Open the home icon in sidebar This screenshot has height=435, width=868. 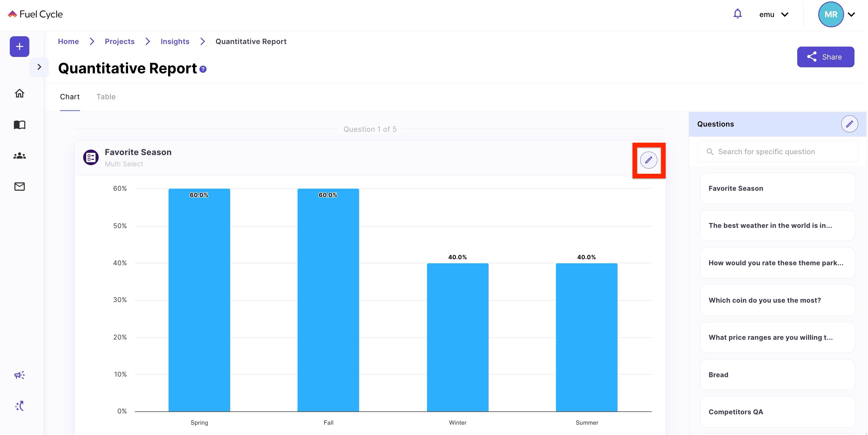19,93
